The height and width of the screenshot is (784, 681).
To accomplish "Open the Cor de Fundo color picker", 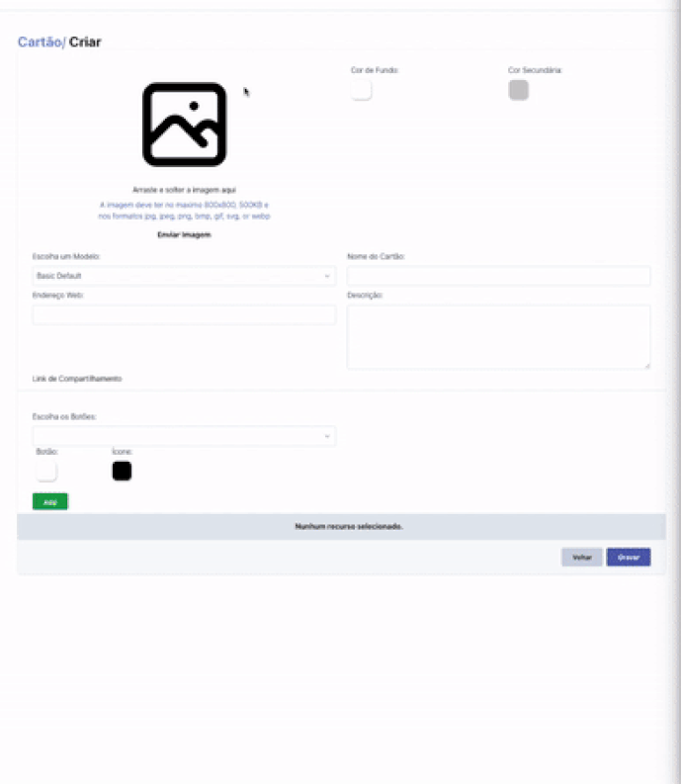I will (x=361, y=90).
